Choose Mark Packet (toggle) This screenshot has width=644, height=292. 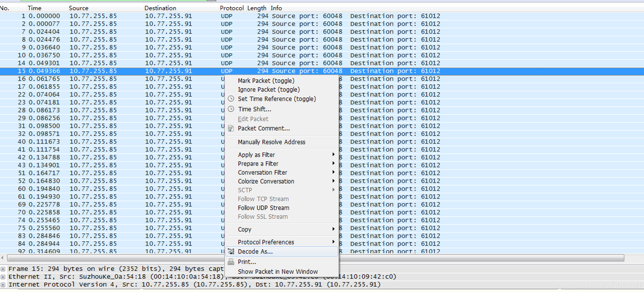(x=266, y=81)
